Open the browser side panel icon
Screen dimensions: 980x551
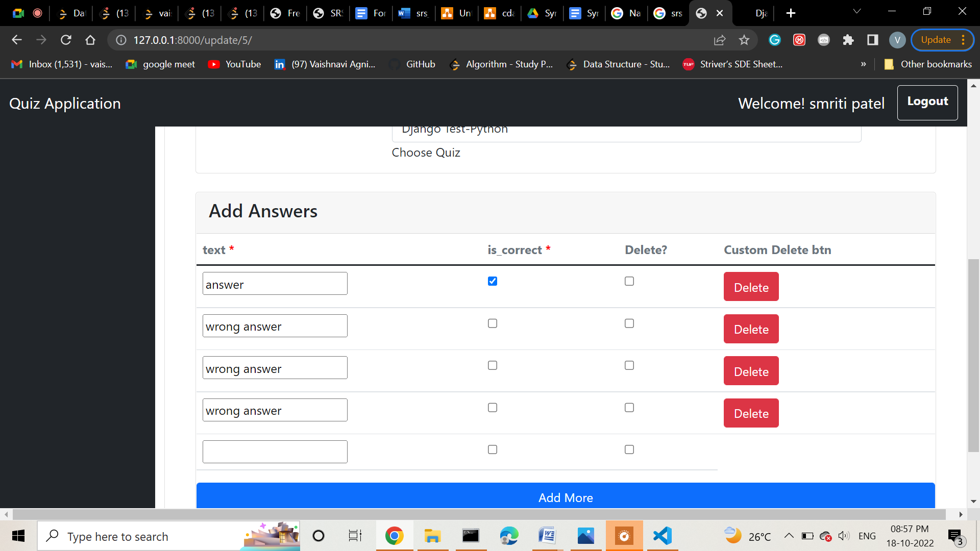click(x=873, y=40)
